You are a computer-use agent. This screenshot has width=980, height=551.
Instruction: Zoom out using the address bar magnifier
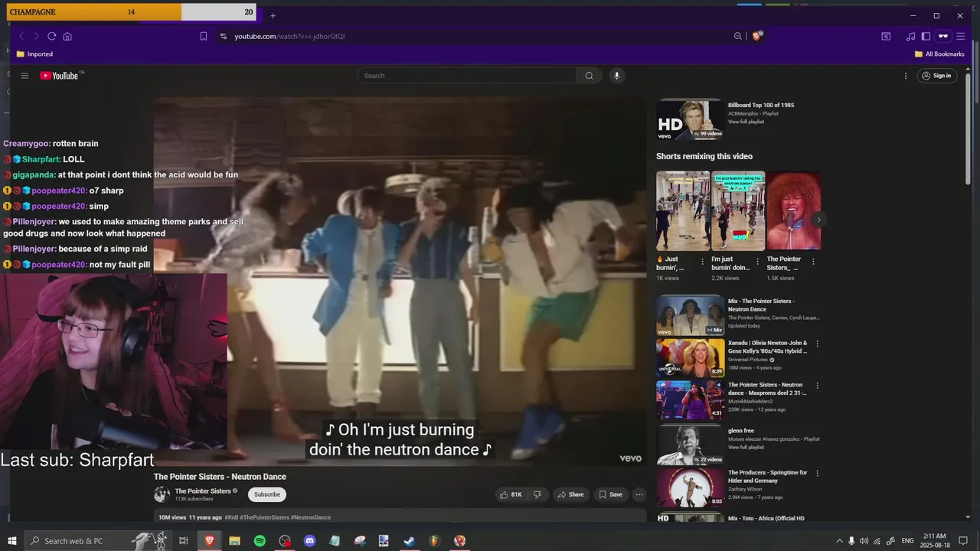[x=738, y=36]
